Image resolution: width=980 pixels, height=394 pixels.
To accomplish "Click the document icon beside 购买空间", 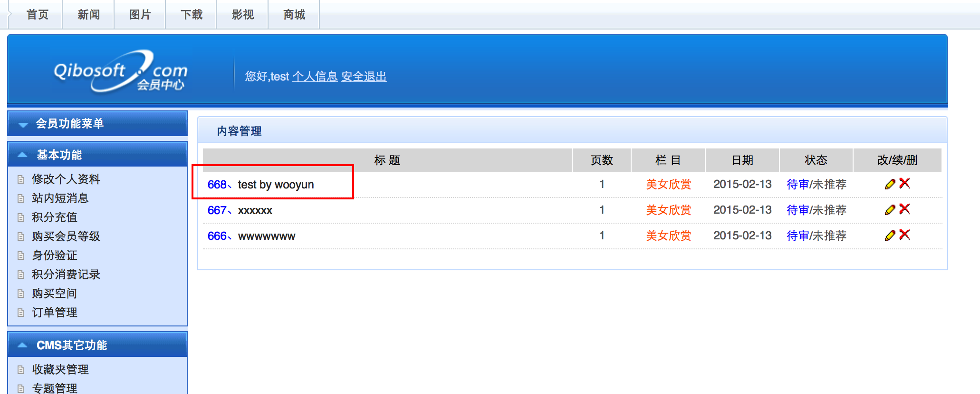I will [x=21, y=294].
